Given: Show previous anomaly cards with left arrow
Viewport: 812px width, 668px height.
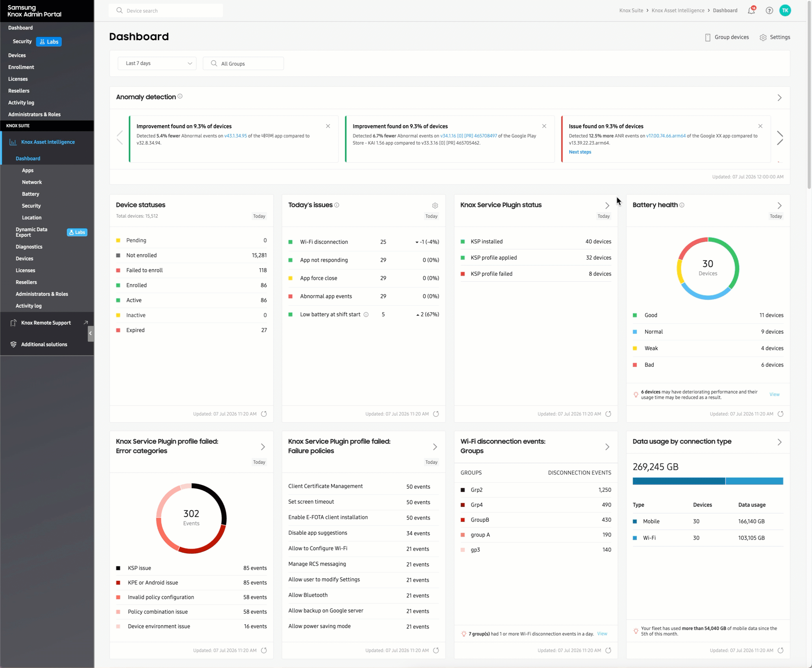Looking at the screenshot, I should (x=120, y=138).
